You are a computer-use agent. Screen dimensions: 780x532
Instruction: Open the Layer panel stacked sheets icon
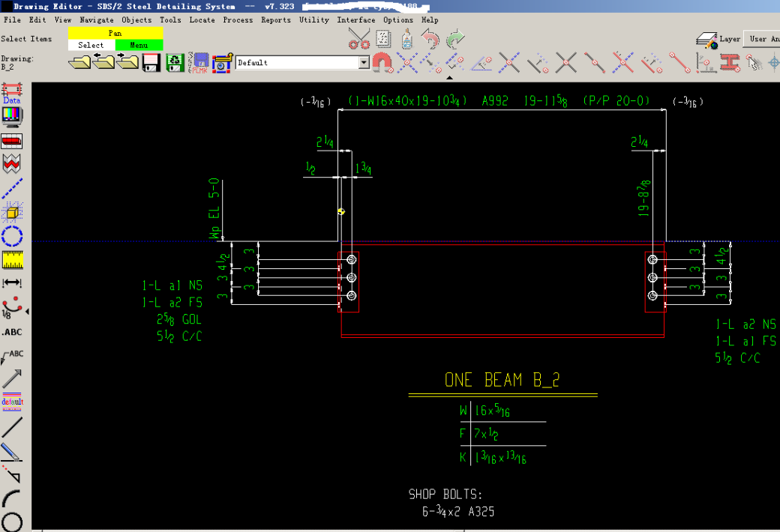click(706, 40)
